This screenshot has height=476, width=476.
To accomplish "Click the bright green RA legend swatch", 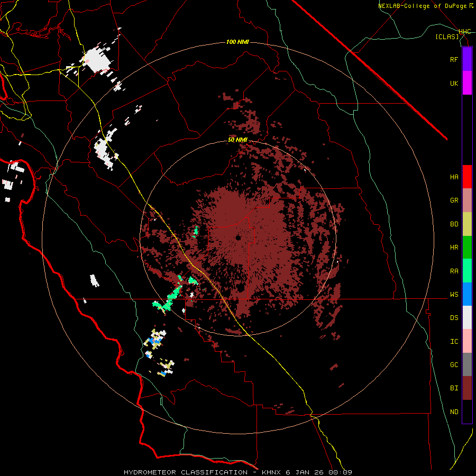I will coord(467,271).
